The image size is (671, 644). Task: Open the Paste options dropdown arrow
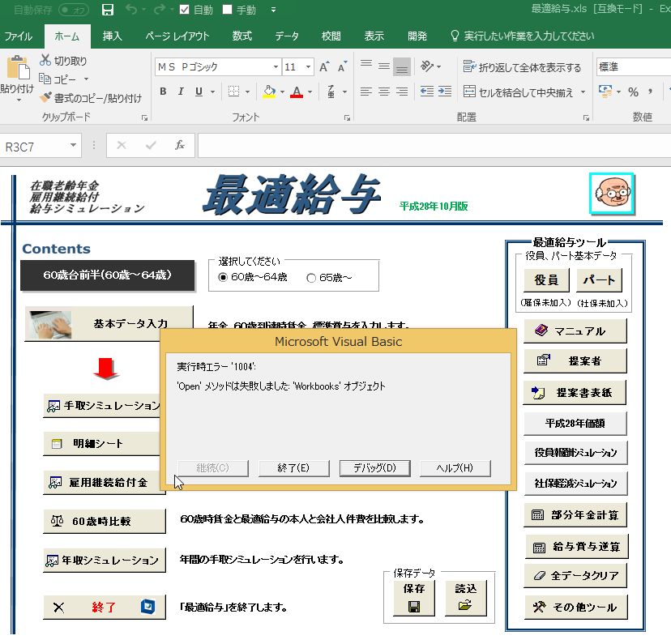point(19,100)
